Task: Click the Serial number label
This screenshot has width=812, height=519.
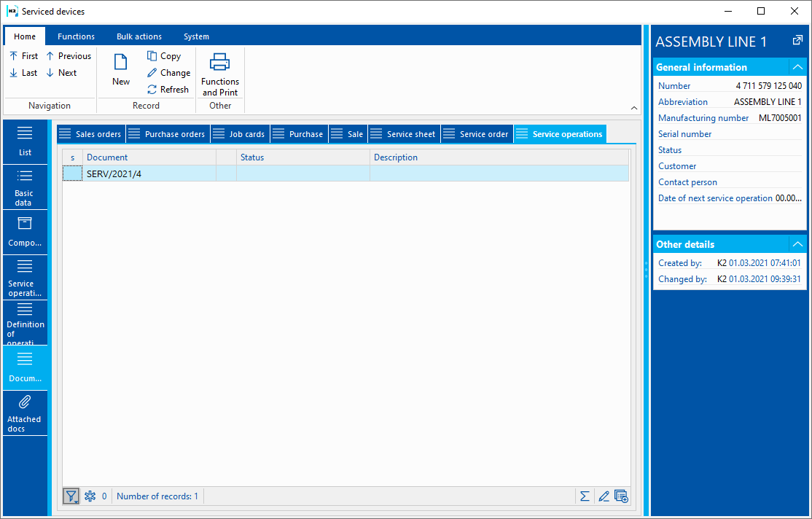Action: pos(684,134)
